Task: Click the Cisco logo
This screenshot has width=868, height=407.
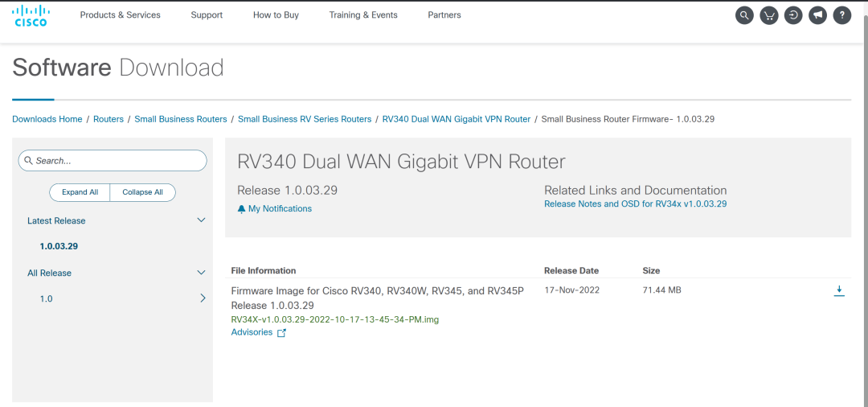Action: coord(31,15)
